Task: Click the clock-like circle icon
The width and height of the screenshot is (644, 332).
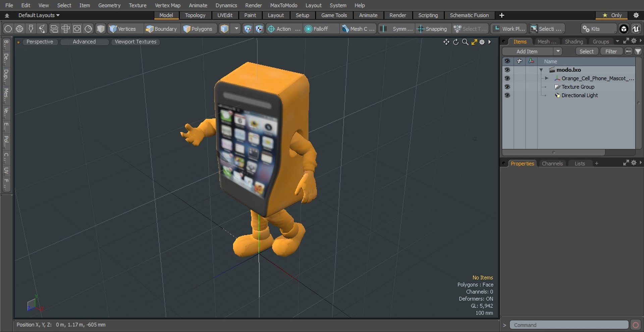Action: [x=88, y=29]
